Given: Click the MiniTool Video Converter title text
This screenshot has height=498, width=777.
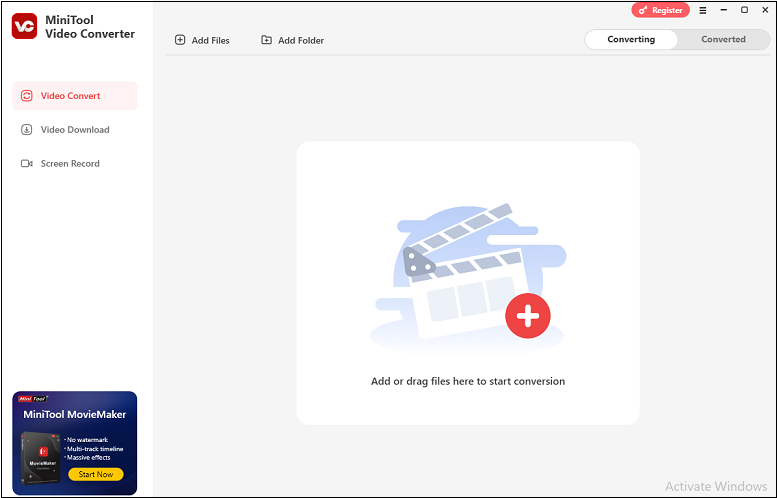Looking at the screenshot, I should pyautogui.click(x=90, y=27).
